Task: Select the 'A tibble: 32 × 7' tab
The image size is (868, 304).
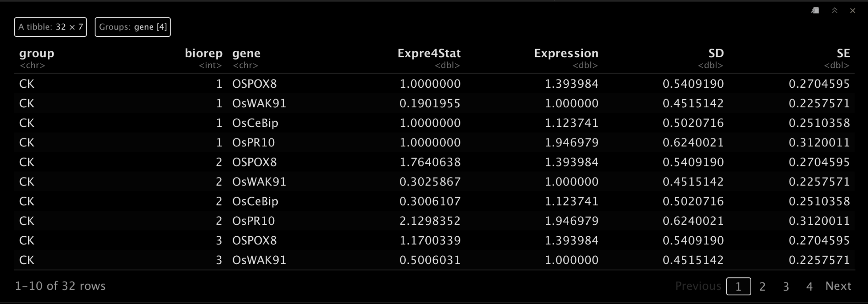Action: tap(50, 27)
